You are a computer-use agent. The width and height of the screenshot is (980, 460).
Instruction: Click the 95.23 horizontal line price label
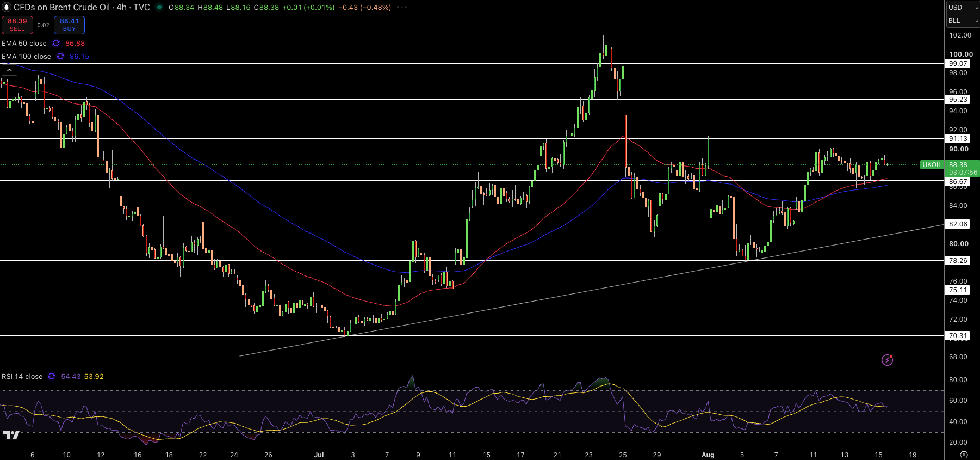[958, 100]
